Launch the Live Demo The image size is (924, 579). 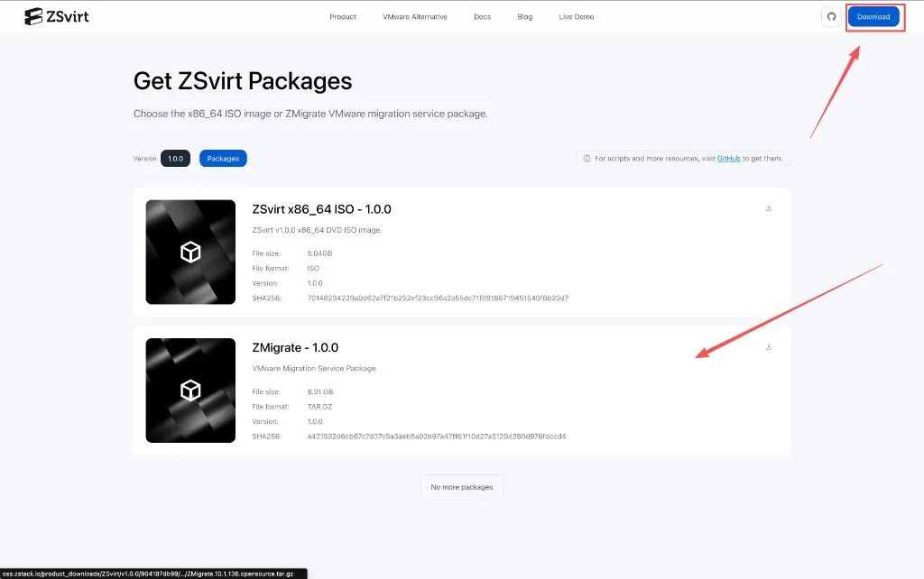point(577,16)
